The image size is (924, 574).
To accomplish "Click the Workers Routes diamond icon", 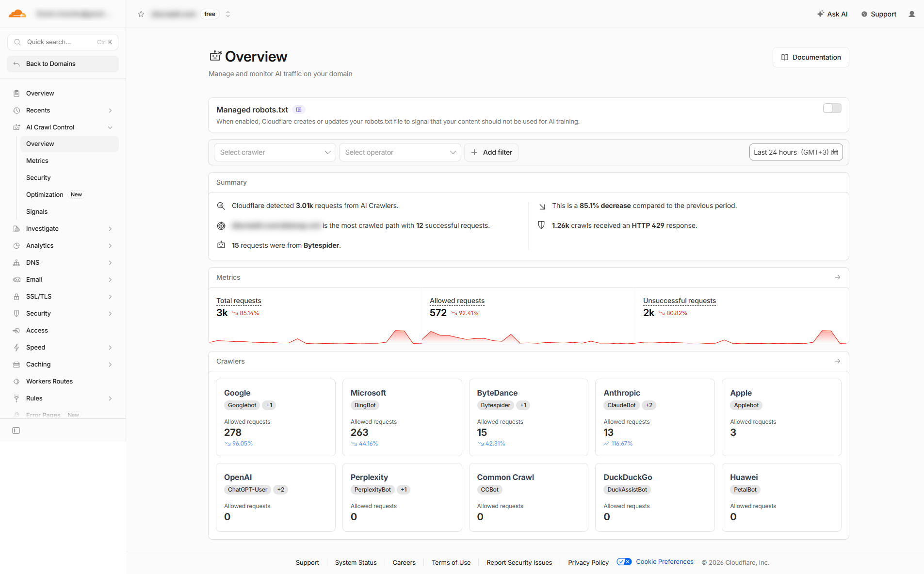I will point(16,382).
